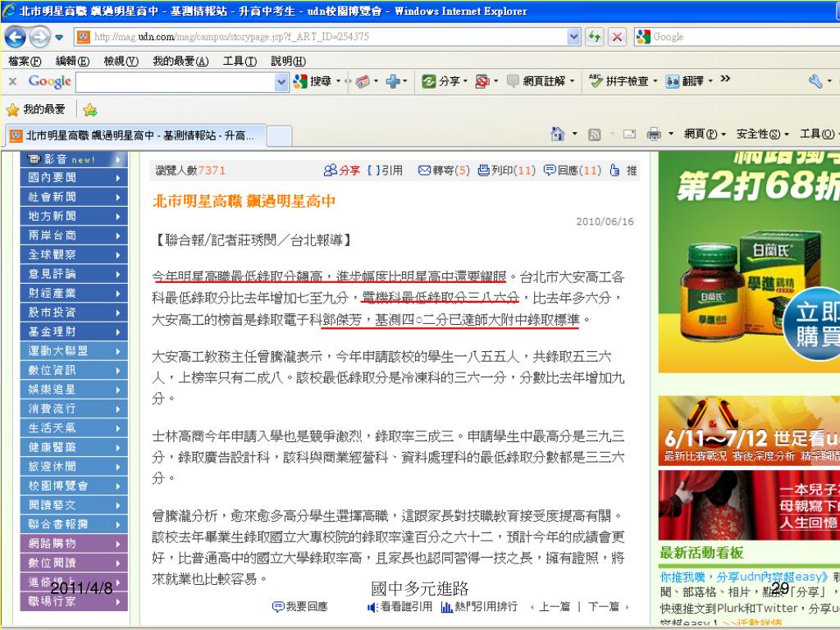The image size is (840, 630).
Task: Click the 看看誰引用 link below the article
Action: 399,606
